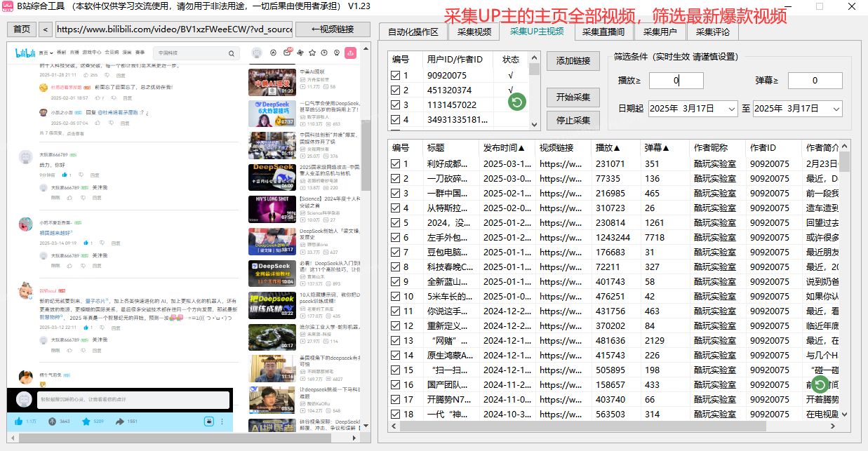Click the magnifier icon in the Bilibili search bar
The width and height of the screenshot is (868, 451).
click(232, 53)
